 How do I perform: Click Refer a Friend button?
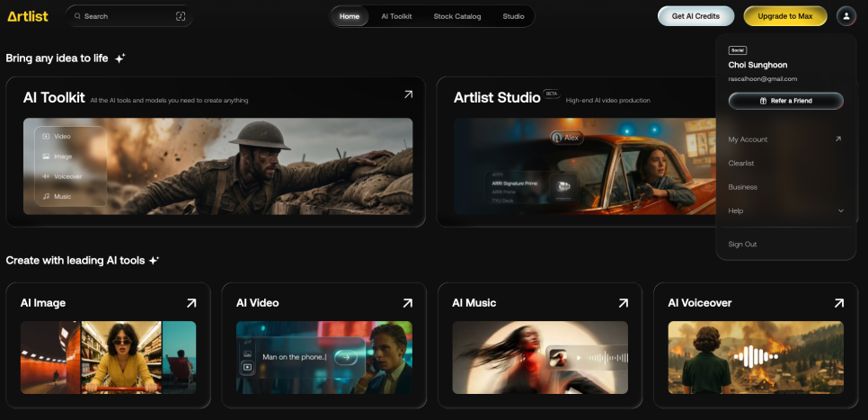point(786,101)
